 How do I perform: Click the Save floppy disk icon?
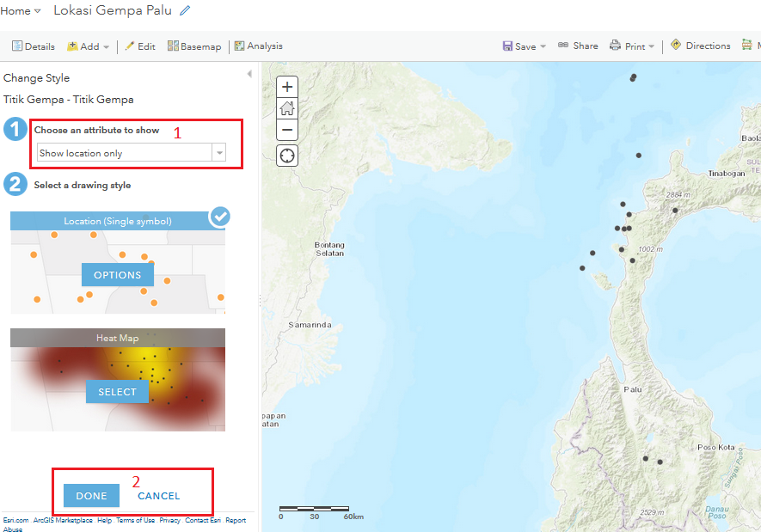[x=507, y=46]
